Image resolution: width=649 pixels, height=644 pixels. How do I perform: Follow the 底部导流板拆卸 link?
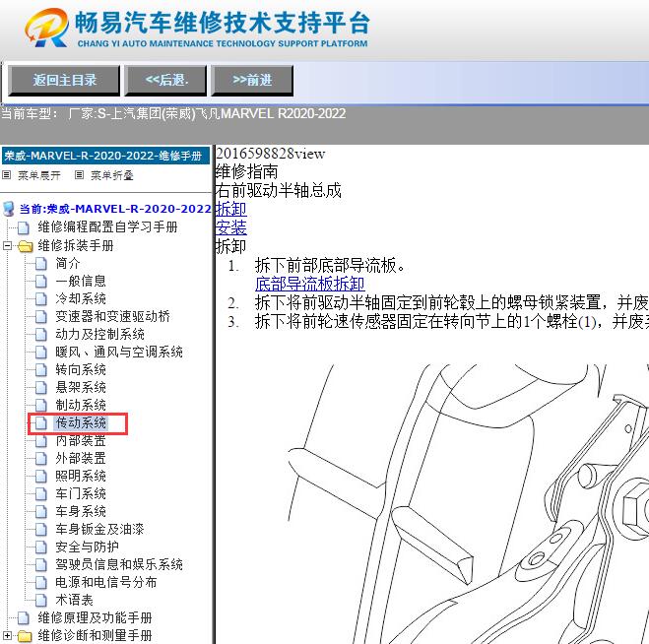309,284
